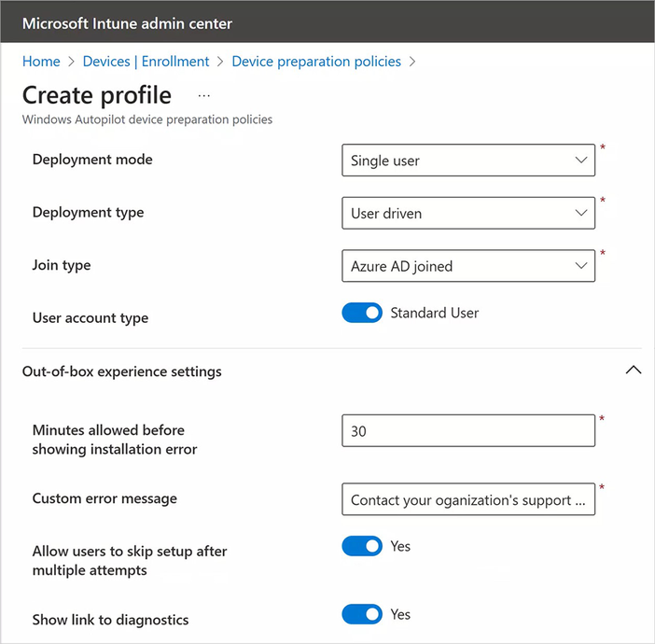Screen dimensions: 655x644
Task: Click the minutes allowed field showing 30
Action: coord(468,430)
